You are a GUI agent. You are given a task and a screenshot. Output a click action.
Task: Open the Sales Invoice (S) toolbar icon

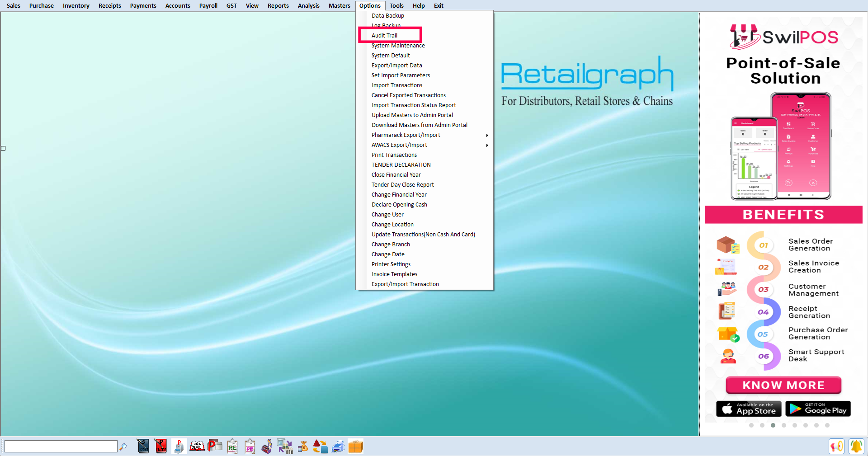click(143, 447)
